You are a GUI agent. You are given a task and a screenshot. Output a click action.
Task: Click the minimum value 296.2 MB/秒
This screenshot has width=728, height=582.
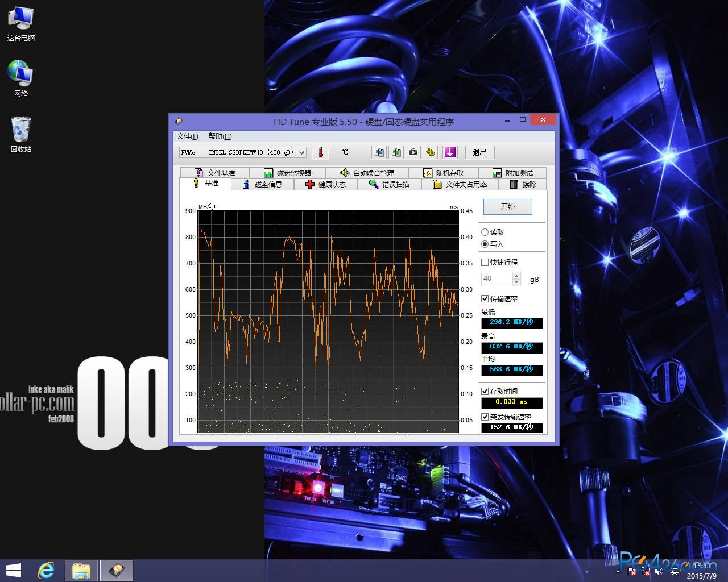point(511,322)
